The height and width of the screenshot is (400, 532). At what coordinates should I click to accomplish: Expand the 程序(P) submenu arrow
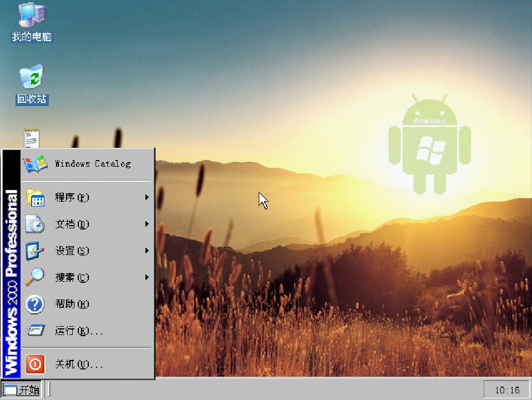pos(147,197)
